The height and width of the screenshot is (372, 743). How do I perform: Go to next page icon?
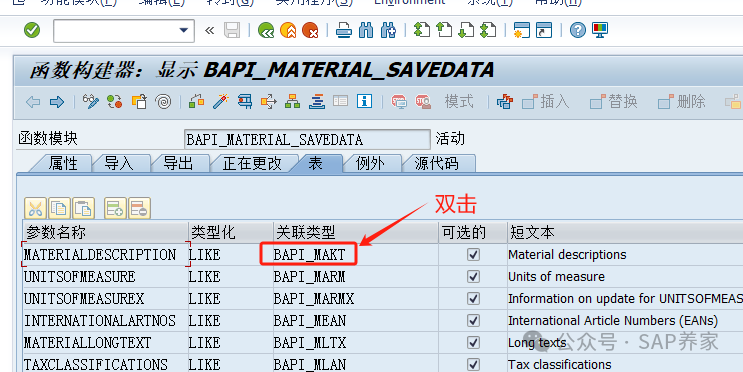point(466,31)
